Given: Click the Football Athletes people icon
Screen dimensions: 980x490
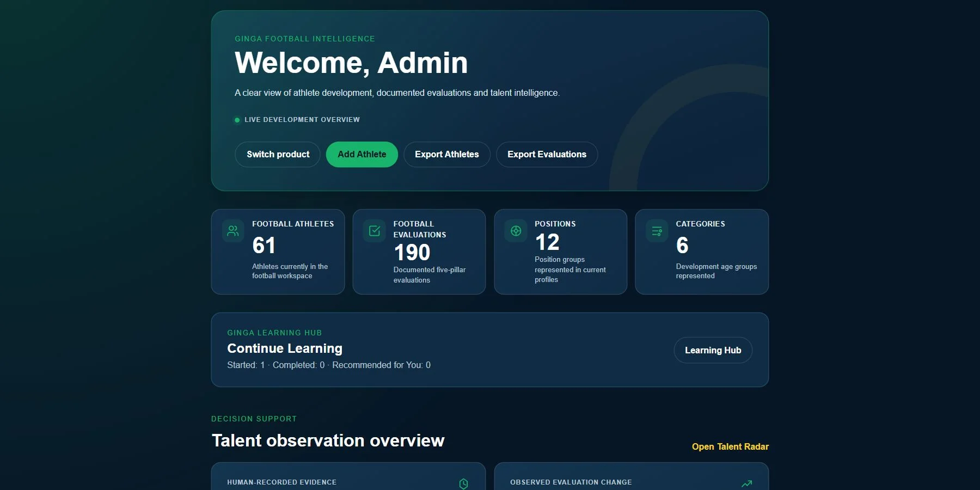Looking at the screenshot, I should (x=233, y=231).
